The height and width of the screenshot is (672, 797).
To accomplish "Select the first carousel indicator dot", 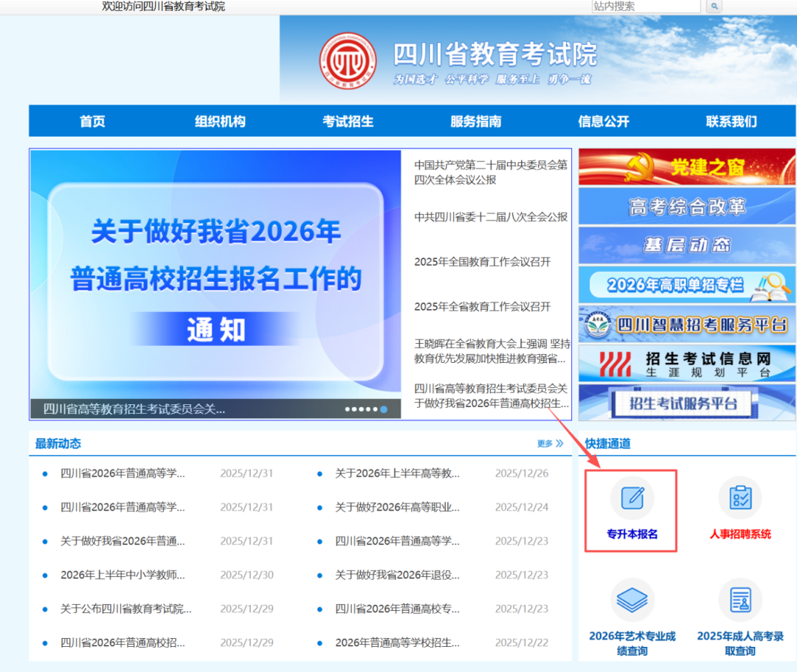I will [348, 409].
